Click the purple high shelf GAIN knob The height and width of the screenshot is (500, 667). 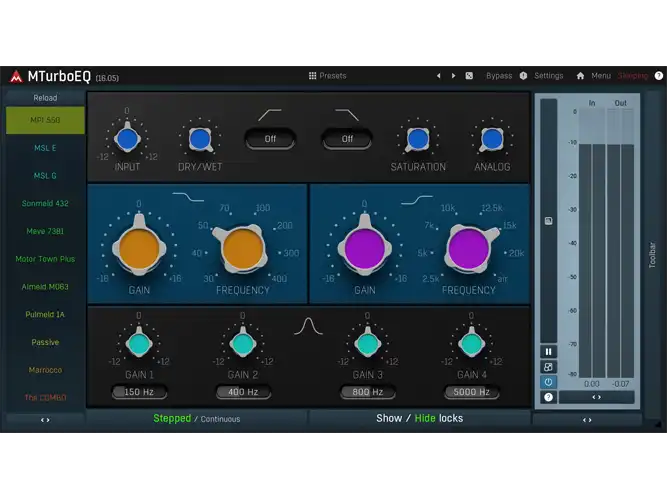click(365, 248)
